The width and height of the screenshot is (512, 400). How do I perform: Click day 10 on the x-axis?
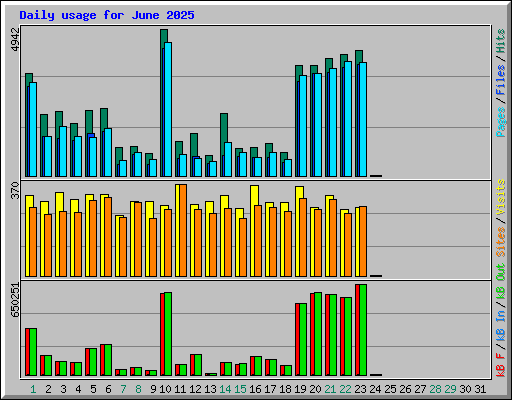coord(165,389)
